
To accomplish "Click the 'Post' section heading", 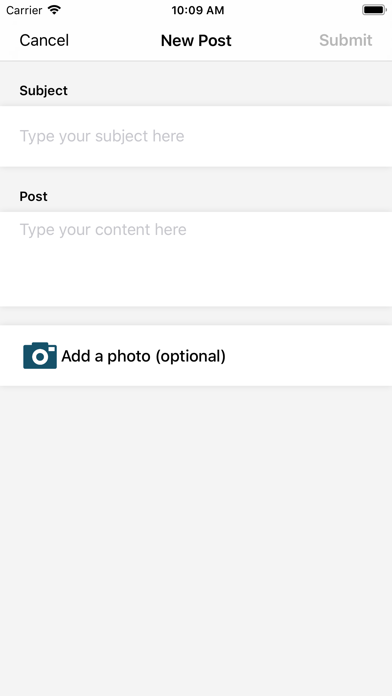I will coord(33,196).
